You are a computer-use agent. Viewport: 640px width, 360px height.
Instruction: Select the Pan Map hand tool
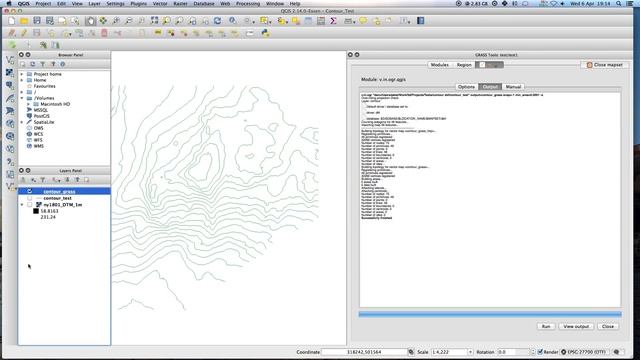pyautogui.click(x=90, y=21)
